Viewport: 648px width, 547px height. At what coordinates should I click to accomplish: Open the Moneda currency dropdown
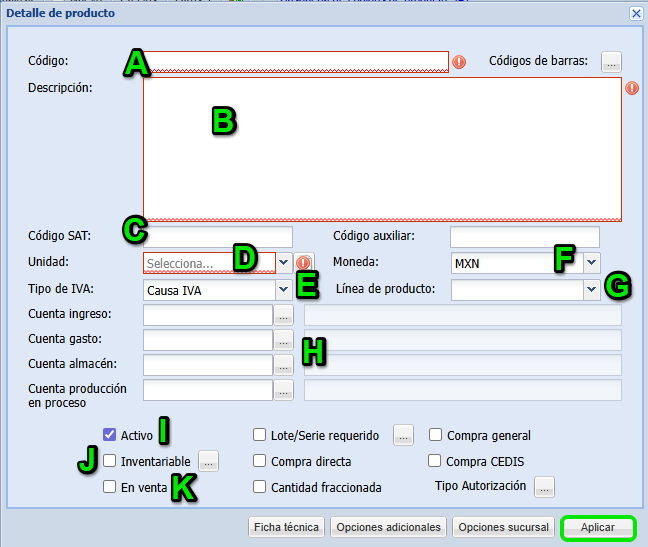coord(591,262)
